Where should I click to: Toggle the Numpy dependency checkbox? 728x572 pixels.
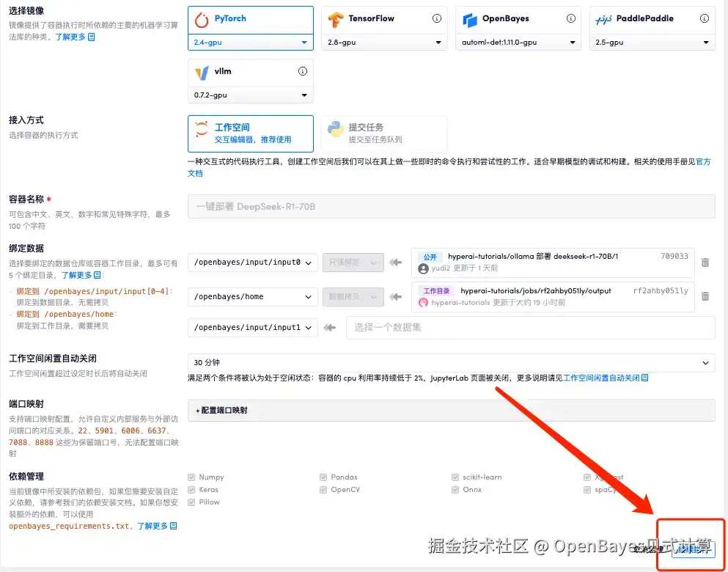(191, 477)
